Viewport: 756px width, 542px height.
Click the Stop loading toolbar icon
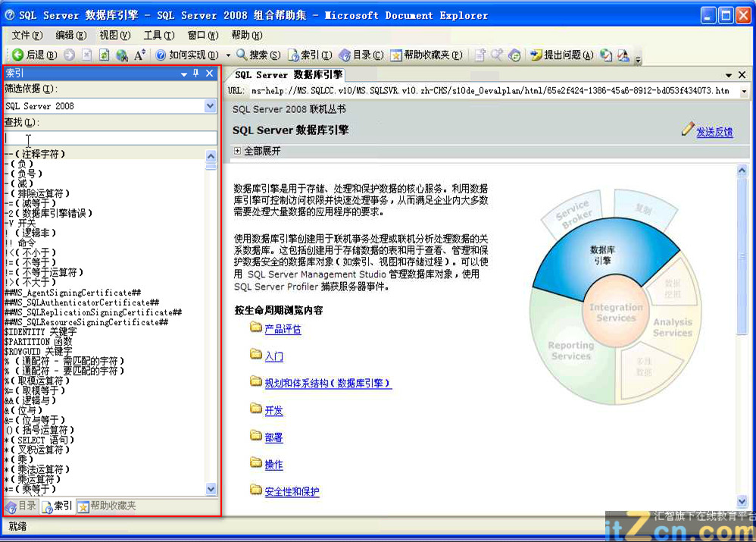(87, 55)
